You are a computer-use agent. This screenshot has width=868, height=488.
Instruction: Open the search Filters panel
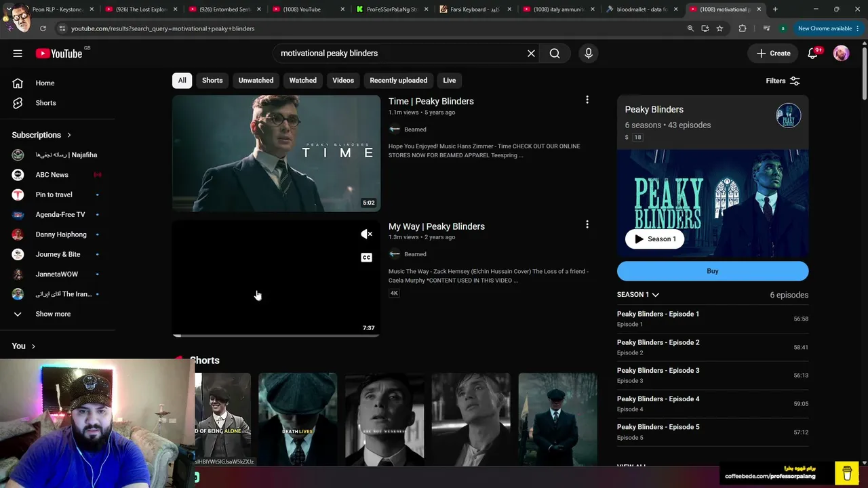(x=783, y=81)
